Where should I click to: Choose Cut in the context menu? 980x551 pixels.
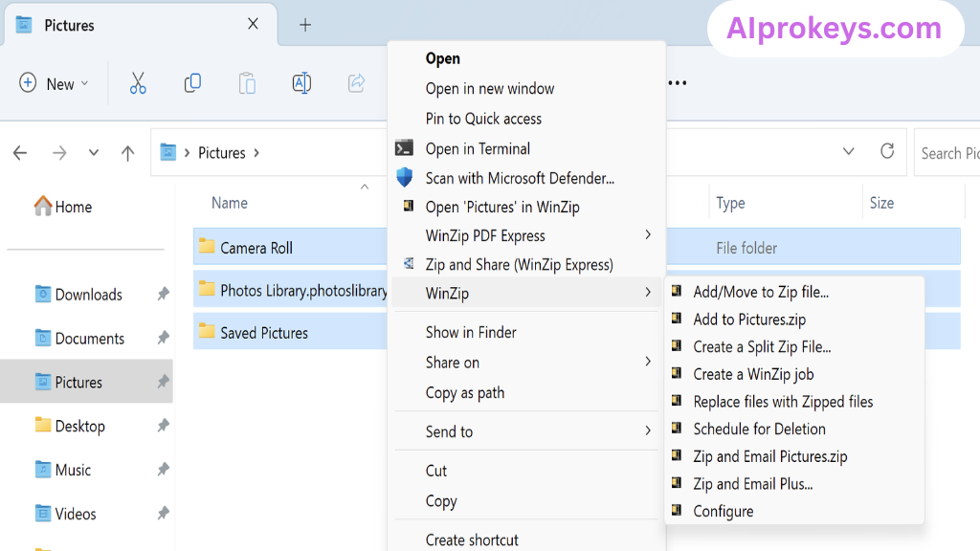(436, 471)
